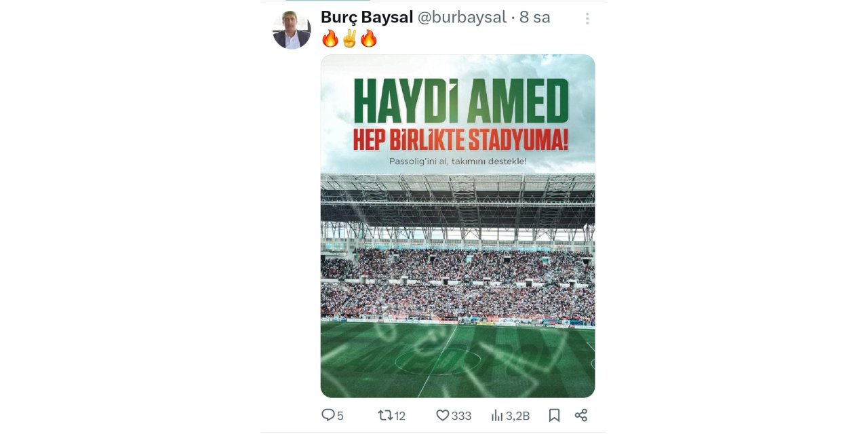Click the HAYDİ AMED headline in the poster
868x434 pixels.
point(461,100)
